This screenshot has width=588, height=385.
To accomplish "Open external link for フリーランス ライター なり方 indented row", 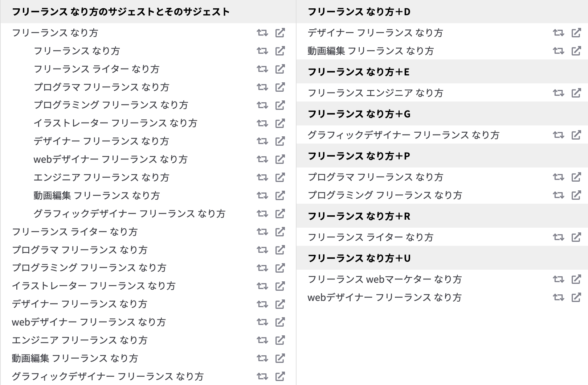I will pos(280,69).
